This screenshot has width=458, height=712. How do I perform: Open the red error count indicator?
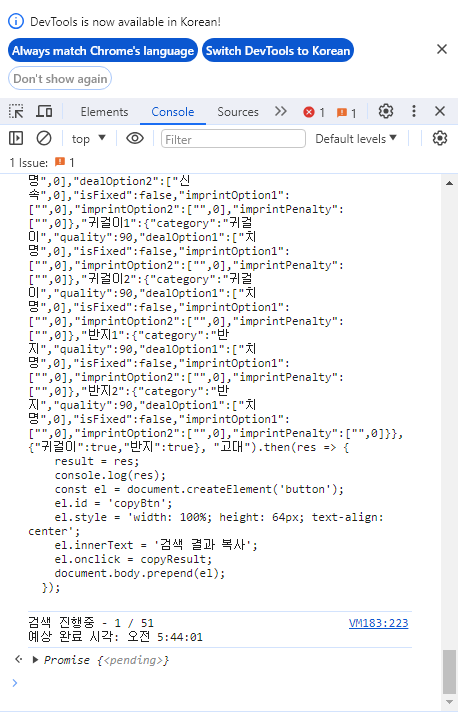(314, 112)
